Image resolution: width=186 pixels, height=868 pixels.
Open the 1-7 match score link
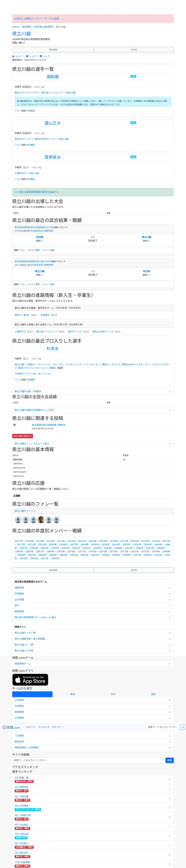pos(93,271)
